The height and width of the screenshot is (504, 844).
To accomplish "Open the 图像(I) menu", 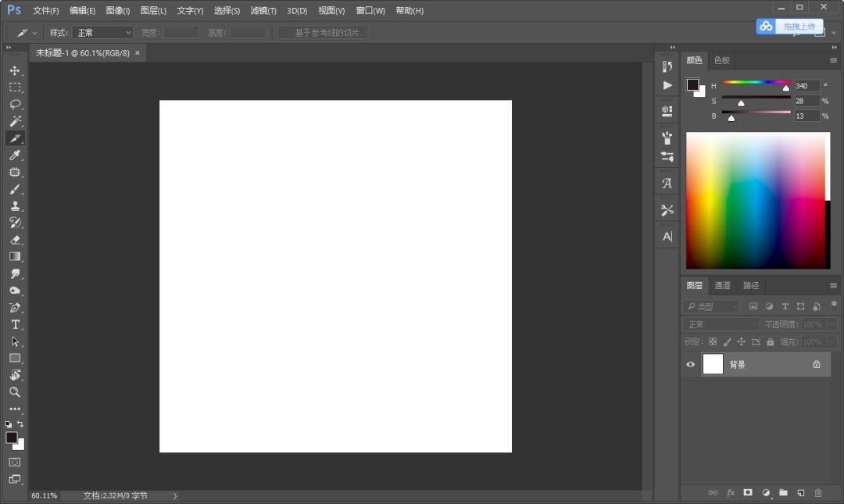I will pyautogui.click(x=118, y=11).
